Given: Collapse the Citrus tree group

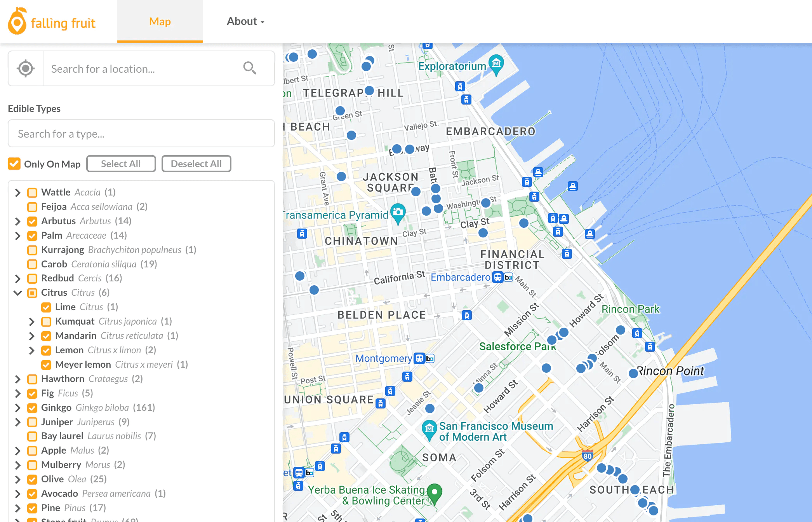Looking at the screenshot, I should 17,293.
